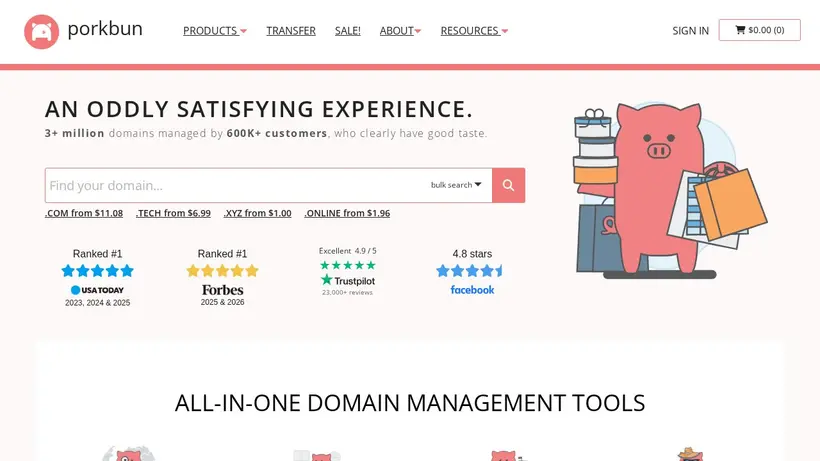Click the blue stars under USA Today ranking
The width and height of the screenshot is (820, 461).
[97, 271]
